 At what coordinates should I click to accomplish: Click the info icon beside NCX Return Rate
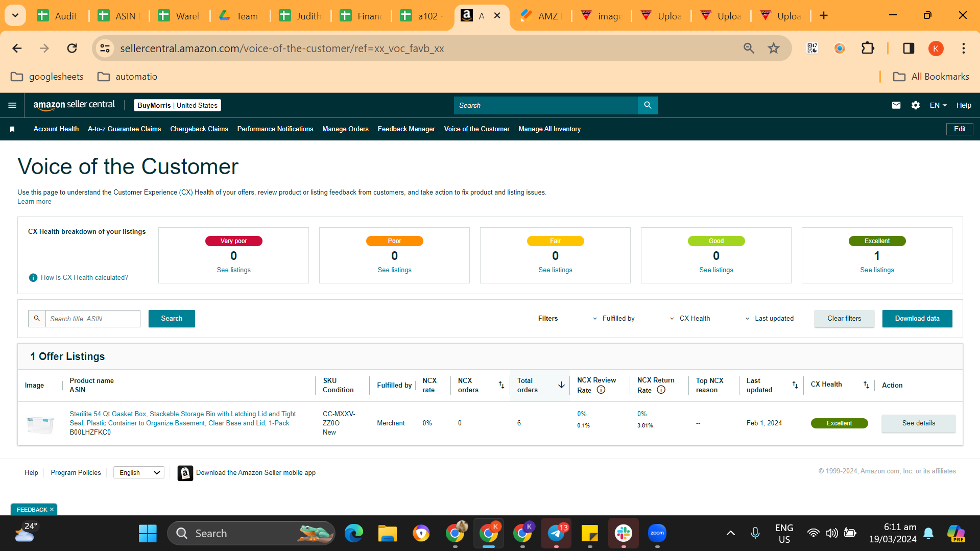tap(661, 390)
